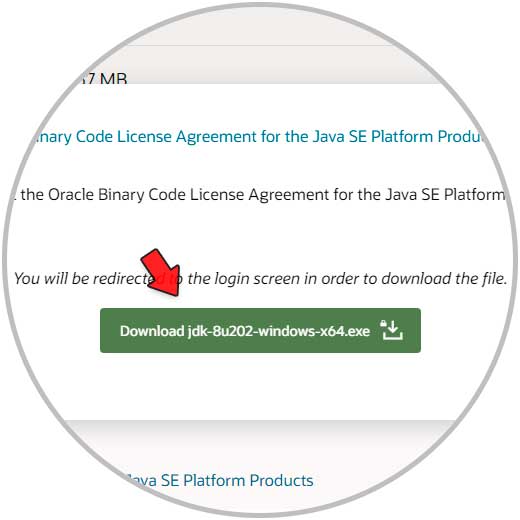This screenshot has height=520, width=520.
Task: Toggle the Oracle Binary Code License acceptance label
Action: pos(260,195)
